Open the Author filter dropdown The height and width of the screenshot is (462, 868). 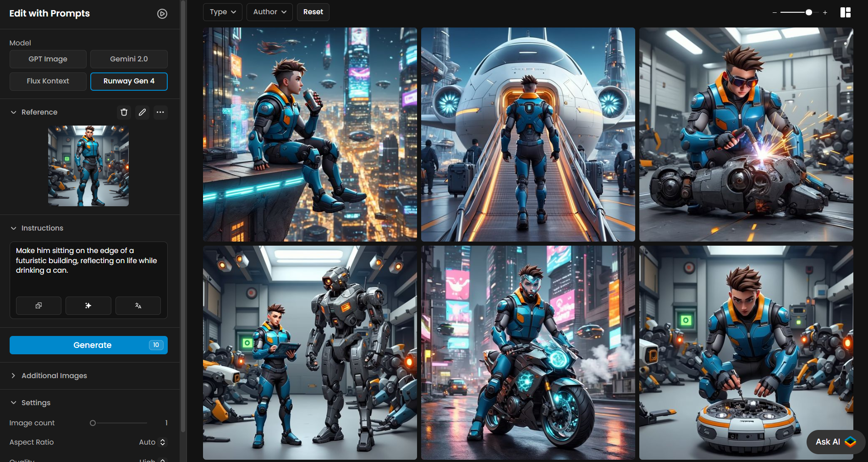(269, 12)
